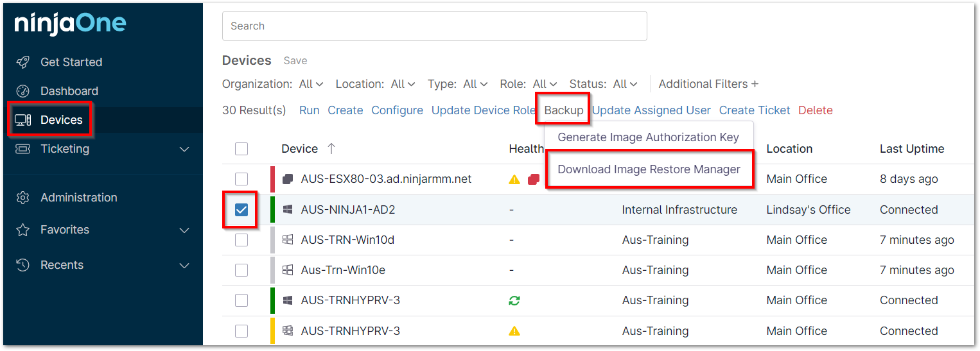Click the green sync icon on AUS-TRNHYPRV-3 row
980x351 pixels.
pos(514,300)
